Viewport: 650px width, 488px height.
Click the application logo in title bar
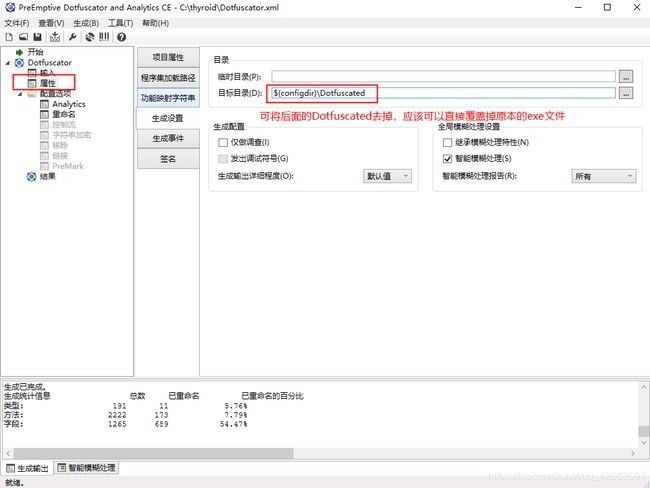(10, 7)
